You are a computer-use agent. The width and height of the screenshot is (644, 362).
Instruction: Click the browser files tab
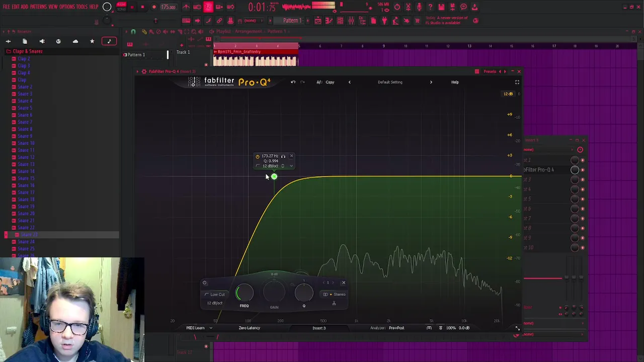coord(25,41)
